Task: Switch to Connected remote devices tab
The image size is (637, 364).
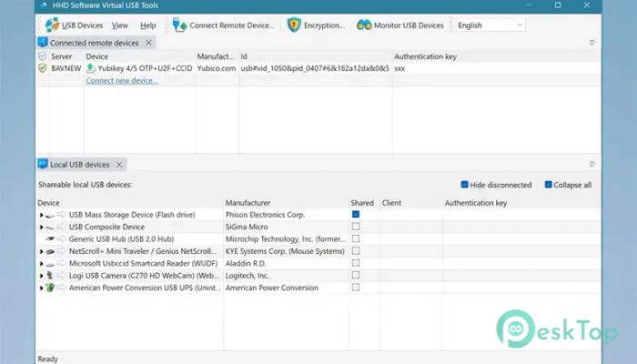Action: (x=94, y=43)
